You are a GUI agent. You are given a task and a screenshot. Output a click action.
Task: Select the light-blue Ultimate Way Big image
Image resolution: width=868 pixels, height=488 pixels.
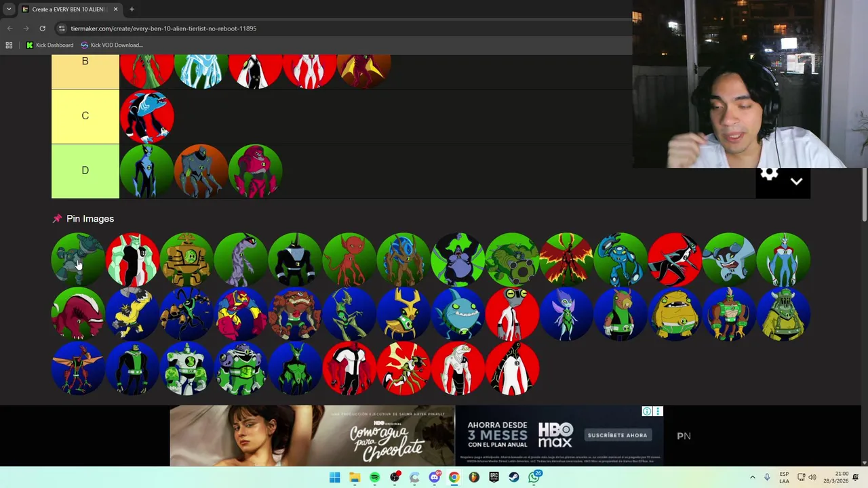click(783, 259)
